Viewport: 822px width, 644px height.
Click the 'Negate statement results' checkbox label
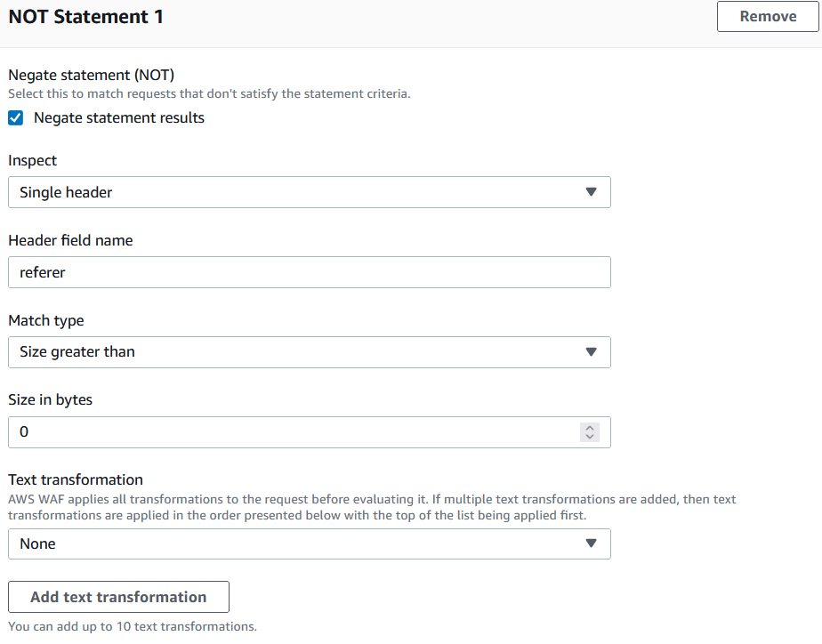[x=119, y=118]
